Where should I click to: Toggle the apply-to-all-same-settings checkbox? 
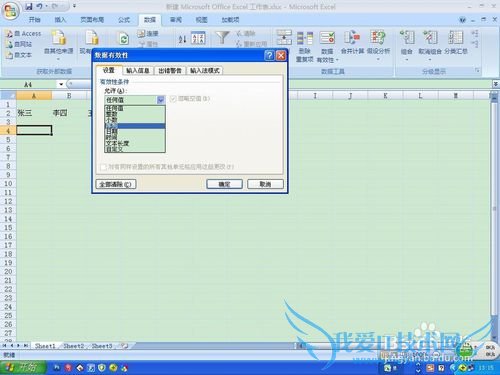pyautogui.click(x=103, y=167)
